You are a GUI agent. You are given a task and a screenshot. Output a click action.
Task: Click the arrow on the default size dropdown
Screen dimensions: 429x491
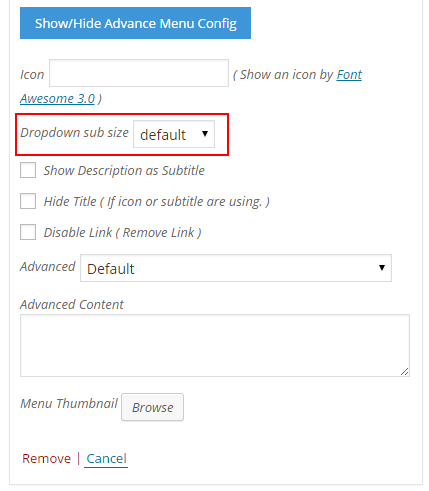point(205,134)
